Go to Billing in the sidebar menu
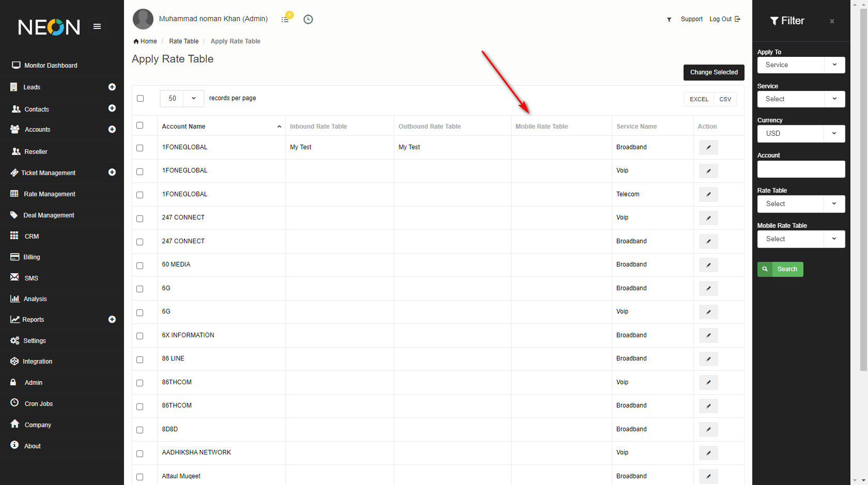Viewport: 868px width, 485px height. pos(32,257)
